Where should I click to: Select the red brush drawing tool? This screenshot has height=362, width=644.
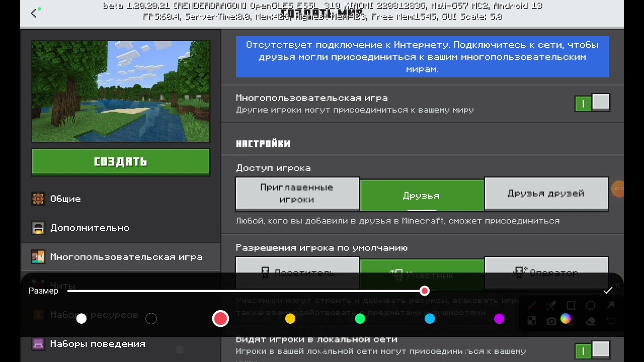coord(532,305)
